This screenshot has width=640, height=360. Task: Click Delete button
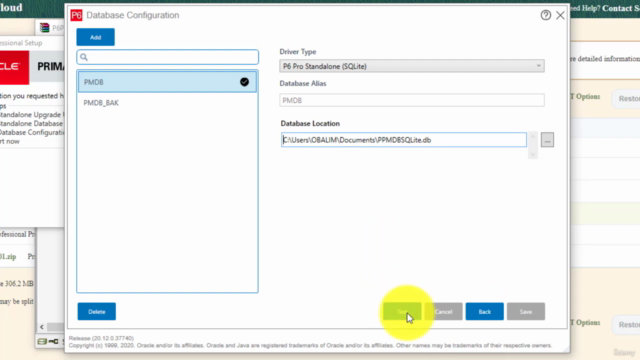[97, 311]
